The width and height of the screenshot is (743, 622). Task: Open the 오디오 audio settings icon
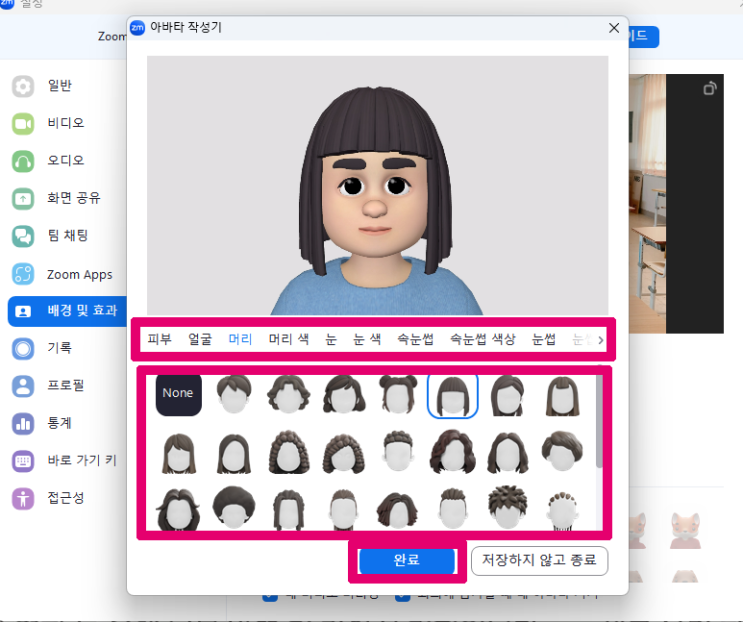[22, 161]
